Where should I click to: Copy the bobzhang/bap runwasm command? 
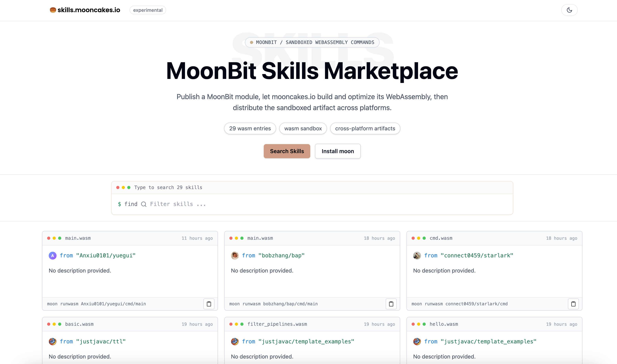pyautogui.click(x=391, y=304)
